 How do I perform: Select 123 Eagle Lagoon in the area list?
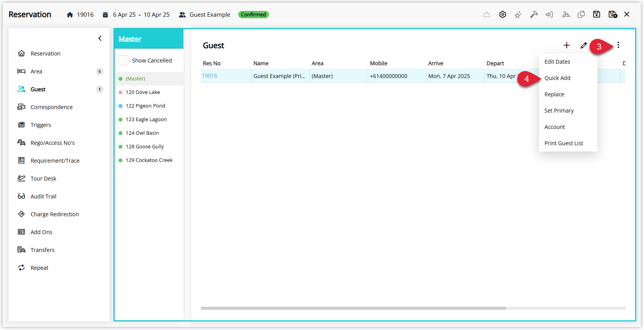coord(149,119)
